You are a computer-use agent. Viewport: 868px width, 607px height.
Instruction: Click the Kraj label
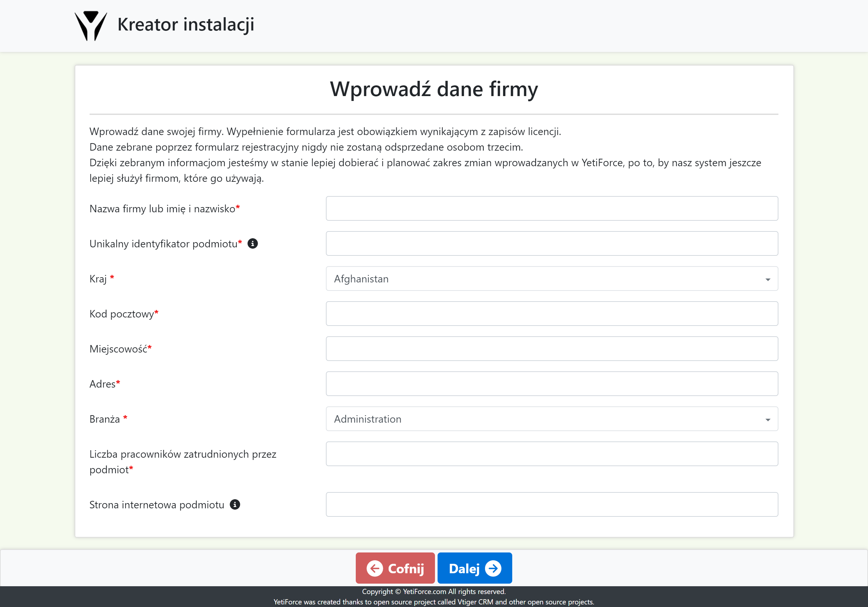tap(102, 279)
